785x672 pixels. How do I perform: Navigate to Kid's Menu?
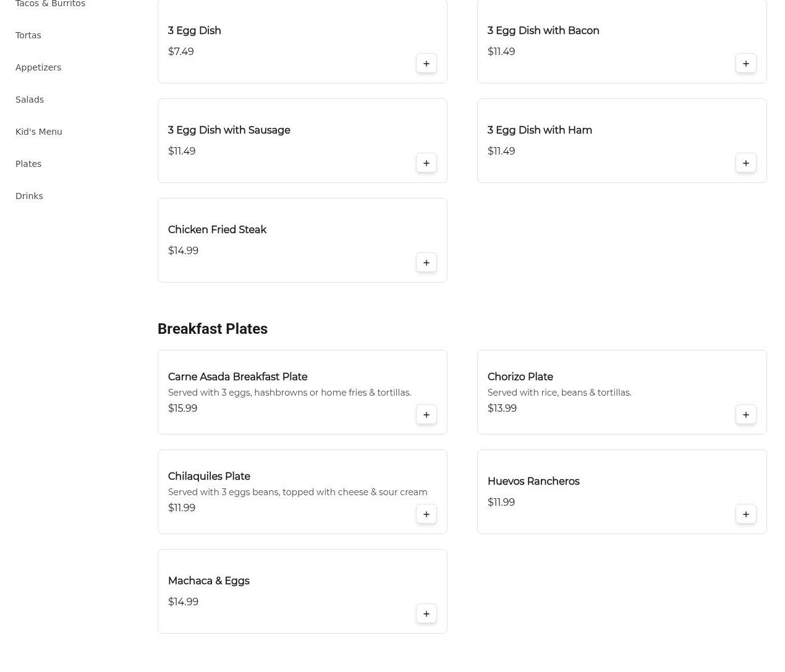tap(39, 132)
